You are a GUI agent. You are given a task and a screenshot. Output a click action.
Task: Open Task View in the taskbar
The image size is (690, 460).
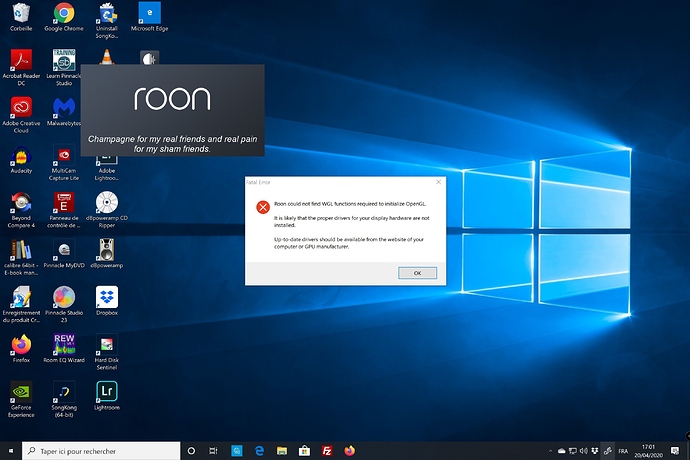213,451
